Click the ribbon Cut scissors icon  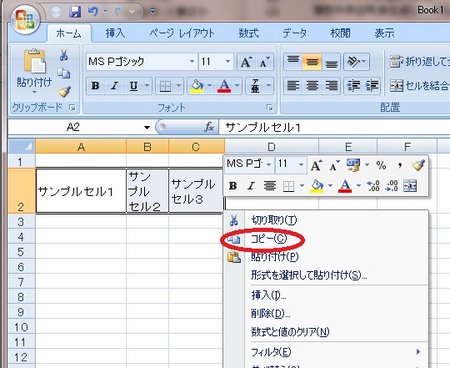(x=64, y=55)
